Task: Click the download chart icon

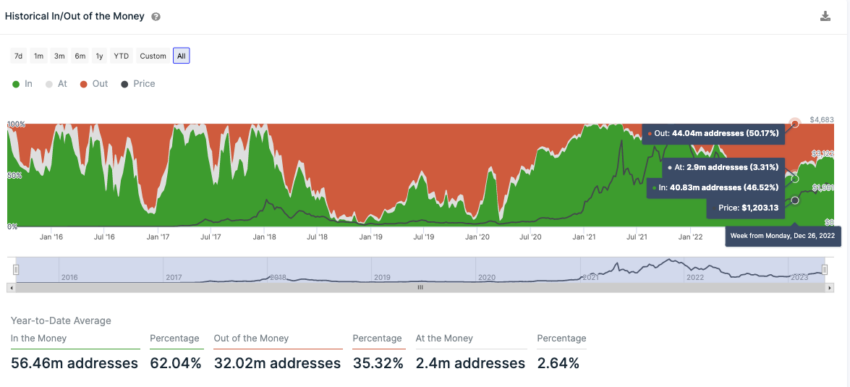Action: (825, 16)
